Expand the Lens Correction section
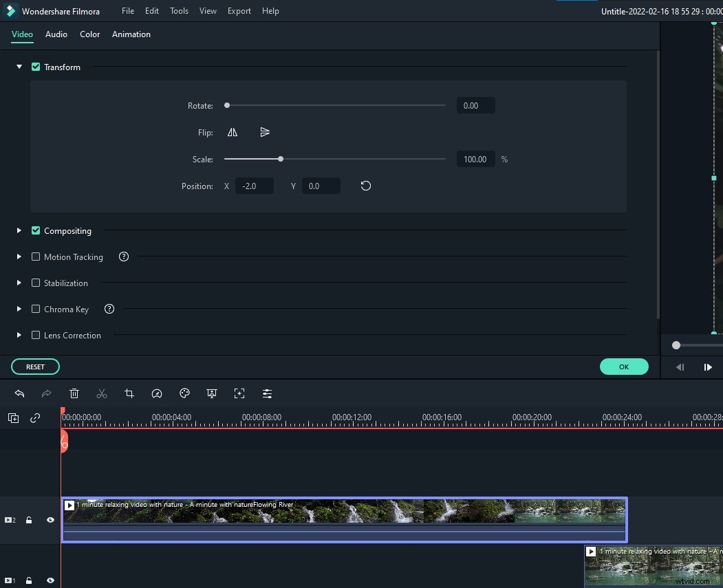 [x=19, y=335]
